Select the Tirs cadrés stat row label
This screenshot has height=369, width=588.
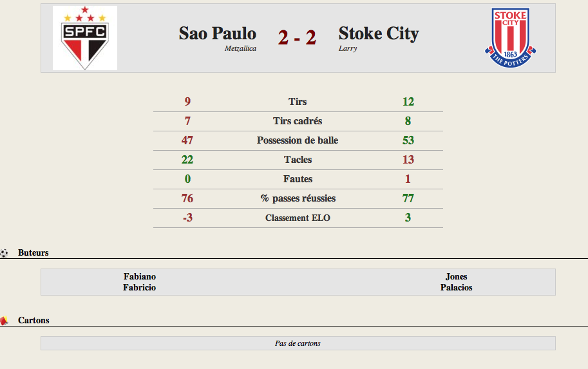tap(298, 121)
